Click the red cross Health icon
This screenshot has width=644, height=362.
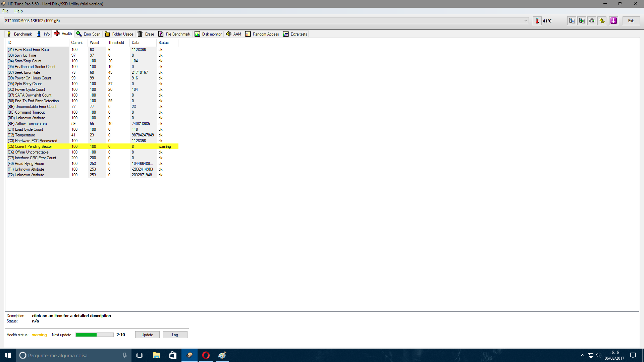point(57,34)
